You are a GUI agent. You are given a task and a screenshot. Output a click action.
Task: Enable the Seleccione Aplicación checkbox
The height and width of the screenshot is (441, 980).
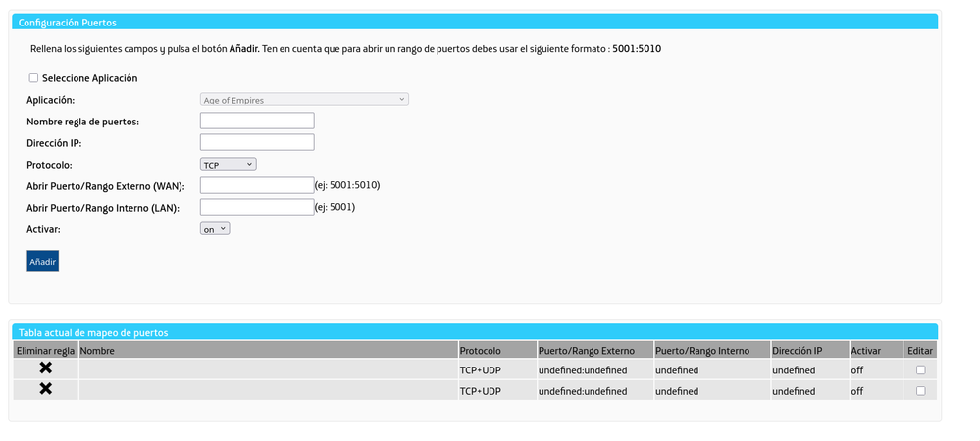tap(33, 78)
